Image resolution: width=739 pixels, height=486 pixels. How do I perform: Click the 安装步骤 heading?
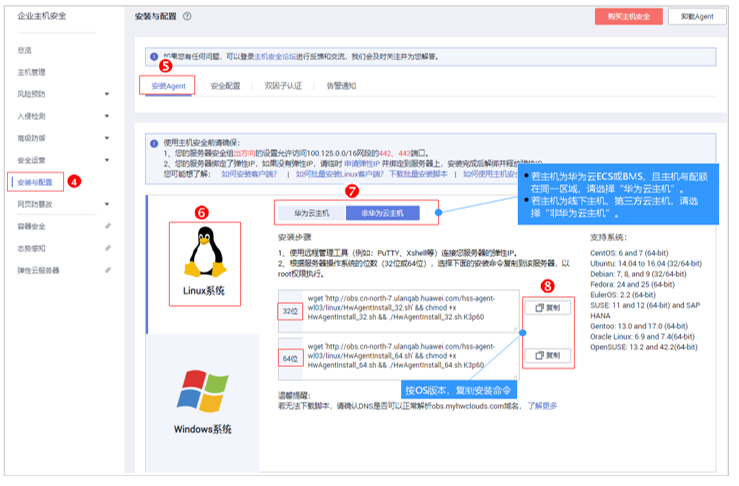click(295, 237)
